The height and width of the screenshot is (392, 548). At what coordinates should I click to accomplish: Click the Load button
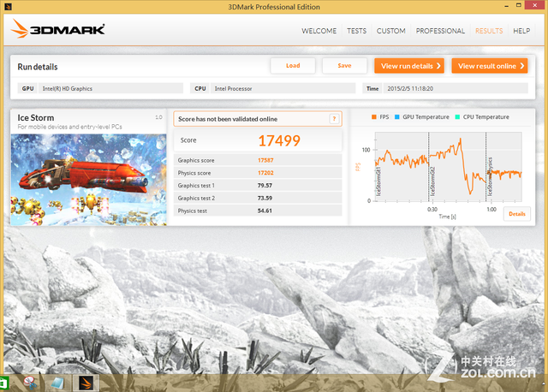(293, 66)
